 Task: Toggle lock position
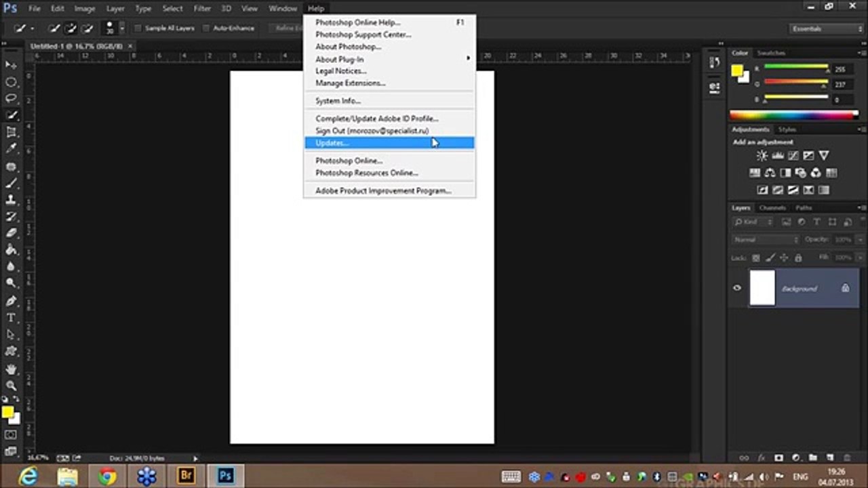pos(784,258)
